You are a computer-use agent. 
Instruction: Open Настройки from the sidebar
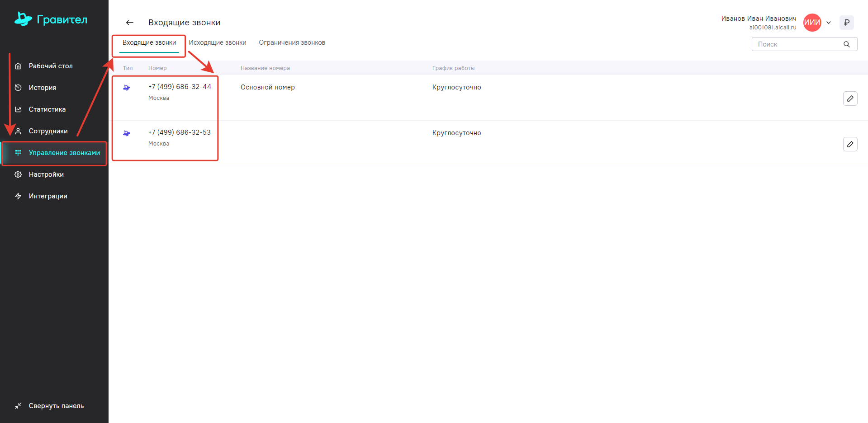pos(46,174)
